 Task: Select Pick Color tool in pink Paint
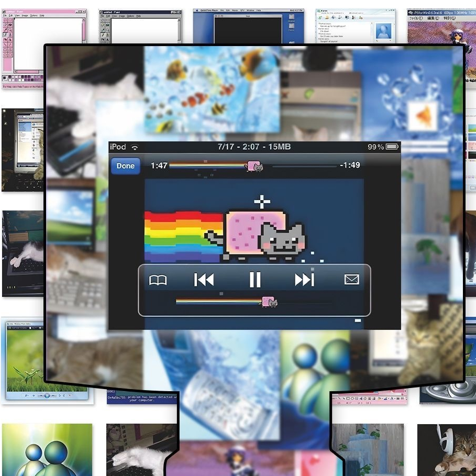[x=5, y=30]
